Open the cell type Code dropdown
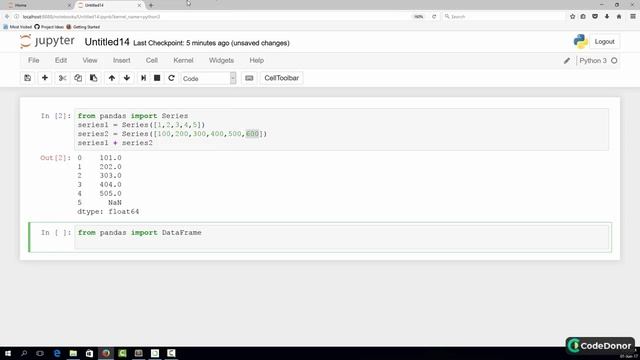Screen dimensions: 640x360 pos(209,78)
